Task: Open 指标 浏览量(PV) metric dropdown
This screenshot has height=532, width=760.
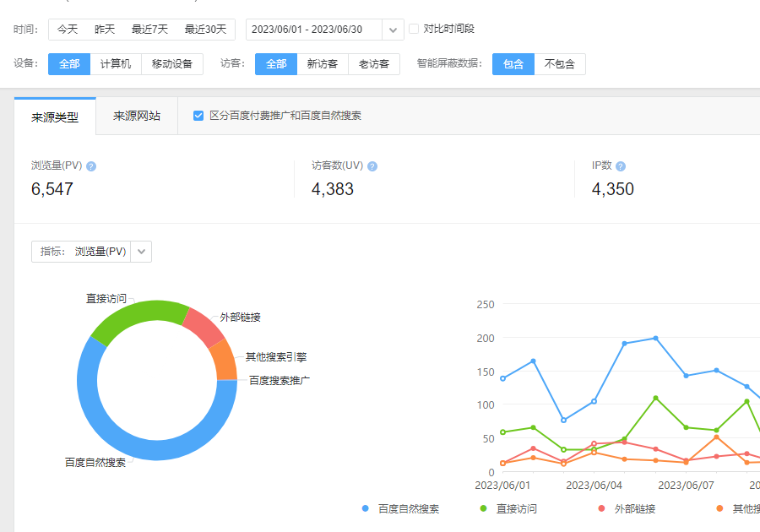Action: click(x=91, y=252)
